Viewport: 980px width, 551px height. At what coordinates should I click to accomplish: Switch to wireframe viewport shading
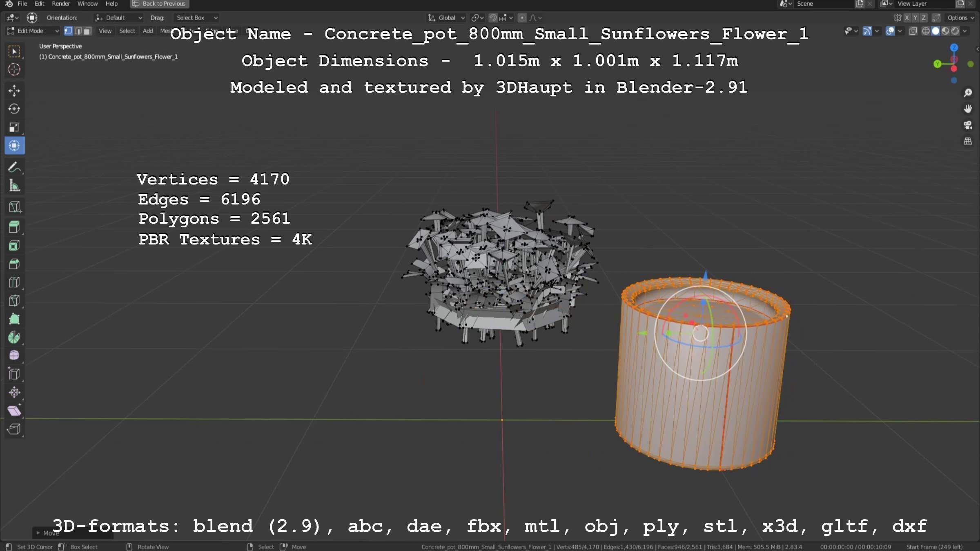[926, 31]
